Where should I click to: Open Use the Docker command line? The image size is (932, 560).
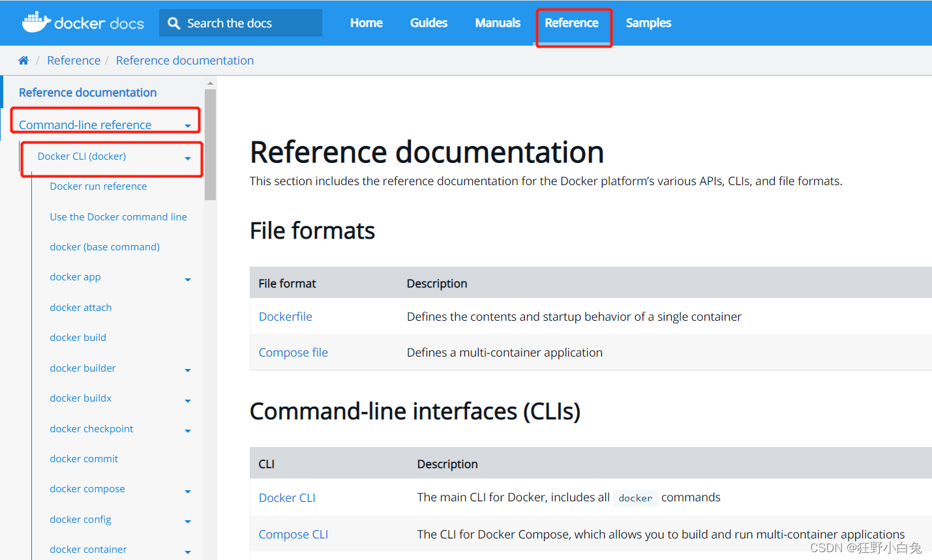click(119, 217)
